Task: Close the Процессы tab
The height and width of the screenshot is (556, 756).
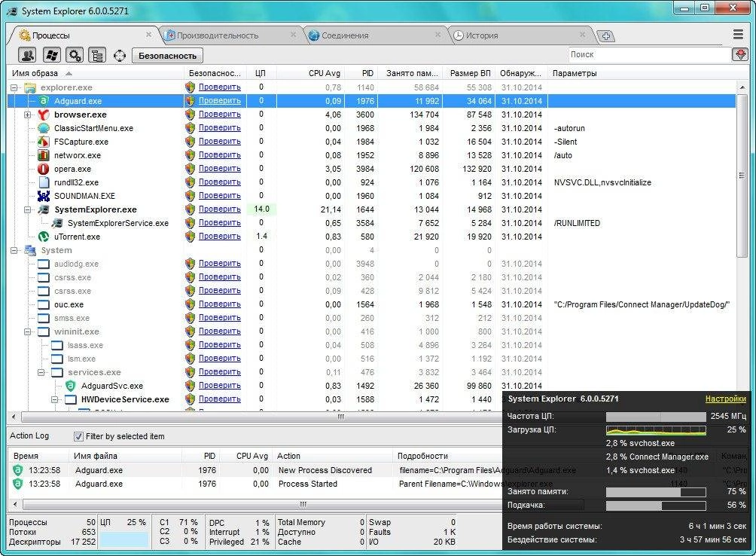Action: pyautogui.click(x=148, y=35)
